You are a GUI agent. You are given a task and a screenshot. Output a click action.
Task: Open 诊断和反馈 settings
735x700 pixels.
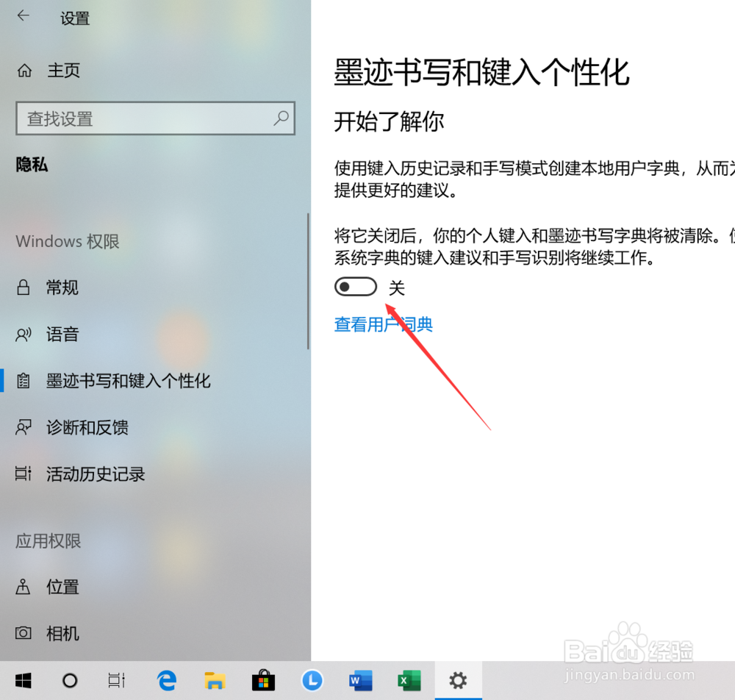87,428
